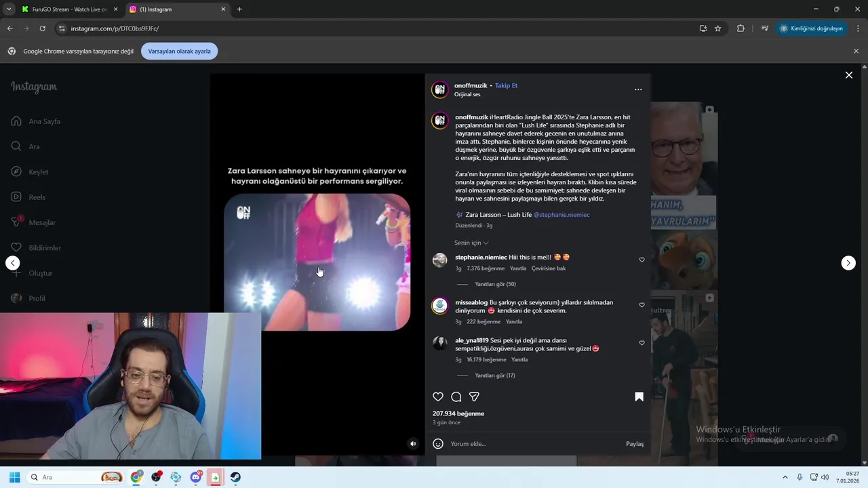Close the post overlay with the X
The width and height of the screenshot is (868, 488).
(x=848, y=75)
